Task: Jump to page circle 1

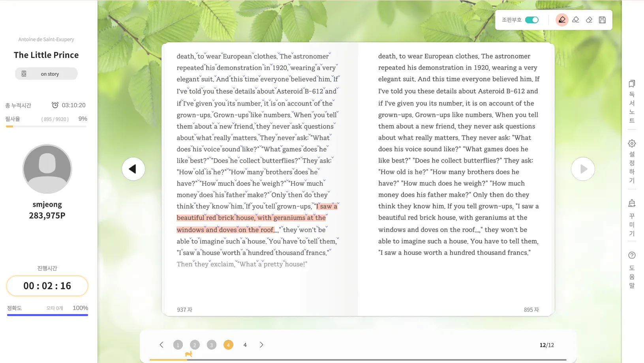Action: (178, 345)
